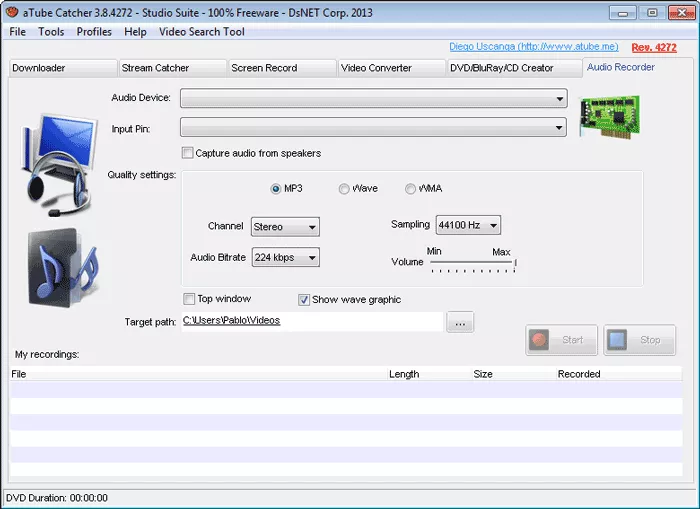Click the blue square icon on Stop

617,340
